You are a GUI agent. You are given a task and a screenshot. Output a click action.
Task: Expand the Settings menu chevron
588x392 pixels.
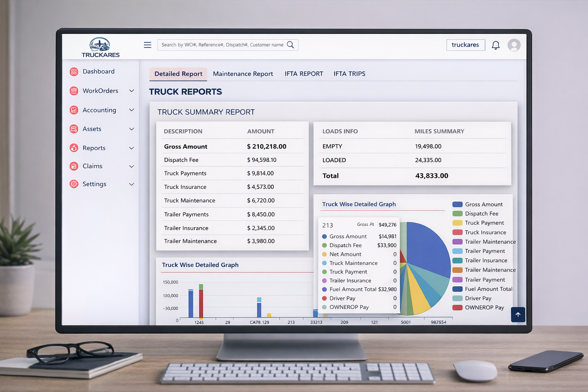(132, 184)
